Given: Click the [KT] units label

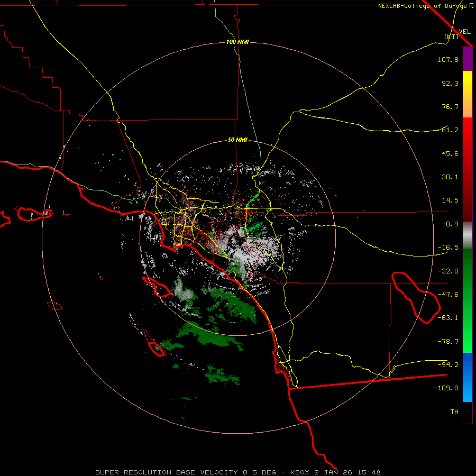Looking at the screenshot, I should tap(451, 36).
